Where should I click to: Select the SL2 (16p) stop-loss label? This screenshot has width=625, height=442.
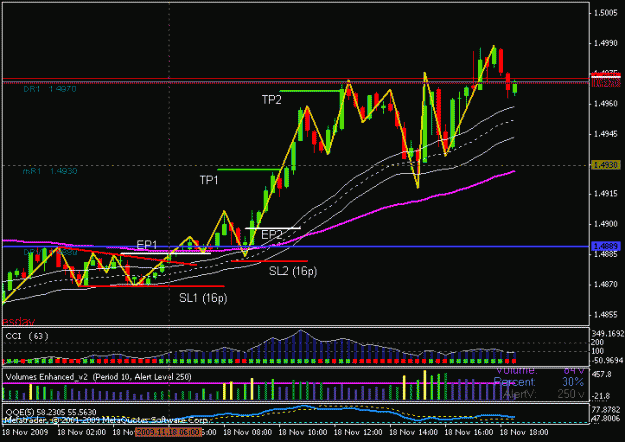pyautogui.click(x=293, y=271)
